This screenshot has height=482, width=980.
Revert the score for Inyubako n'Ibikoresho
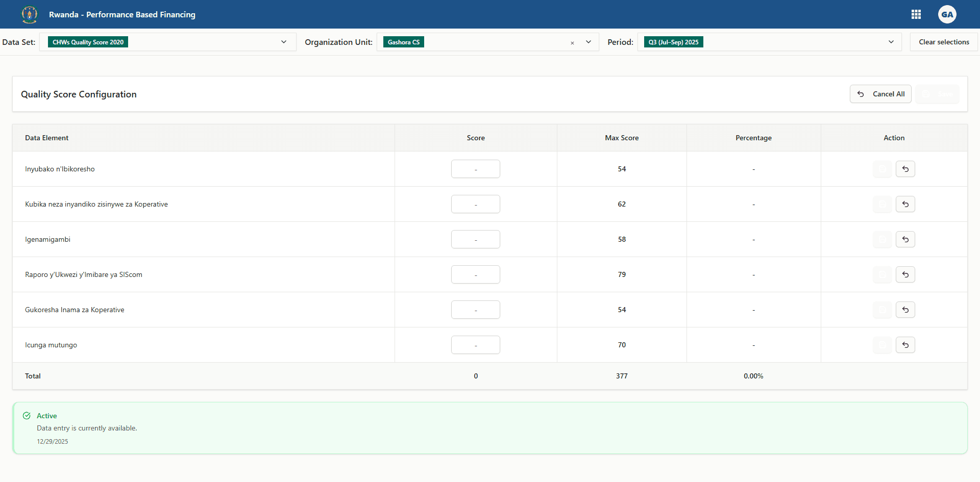click(905, 169)
